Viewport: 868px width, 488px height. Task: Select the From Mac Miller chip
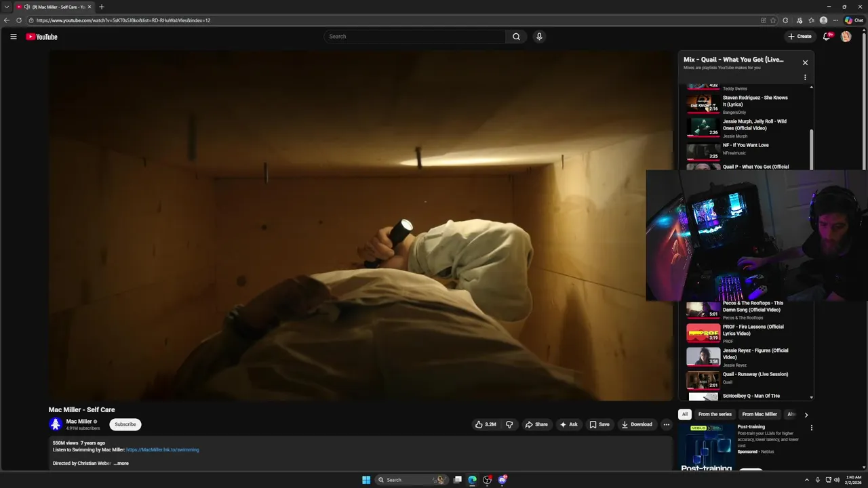(759, 414)
